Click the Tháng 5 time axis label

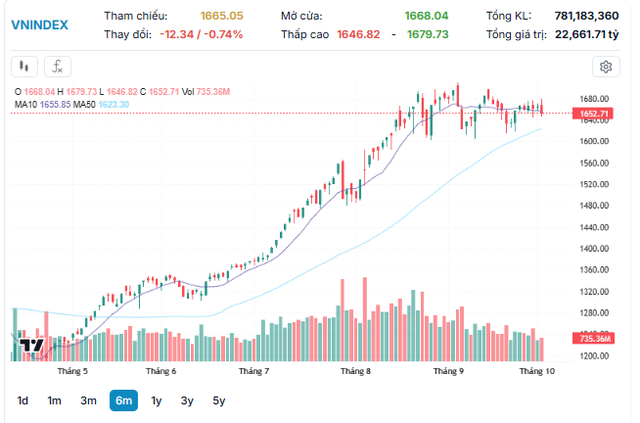pos(72,371)
